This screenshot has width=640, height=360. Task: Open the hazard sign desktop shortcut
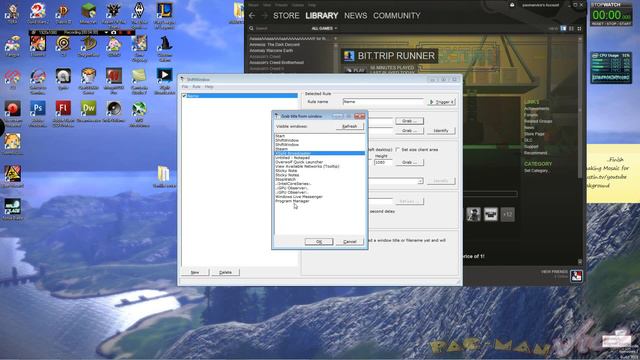tap(13, 174)
